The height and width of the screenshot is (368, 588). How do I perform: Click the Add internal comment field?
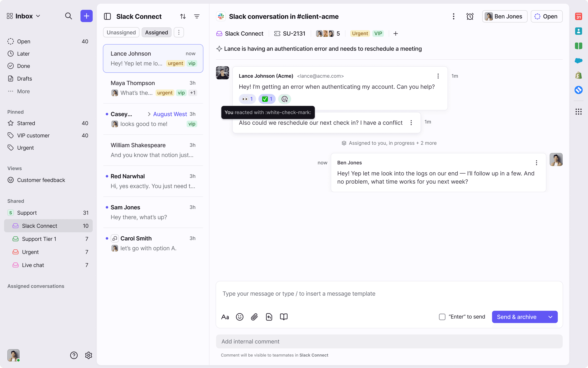pos(389,341)
